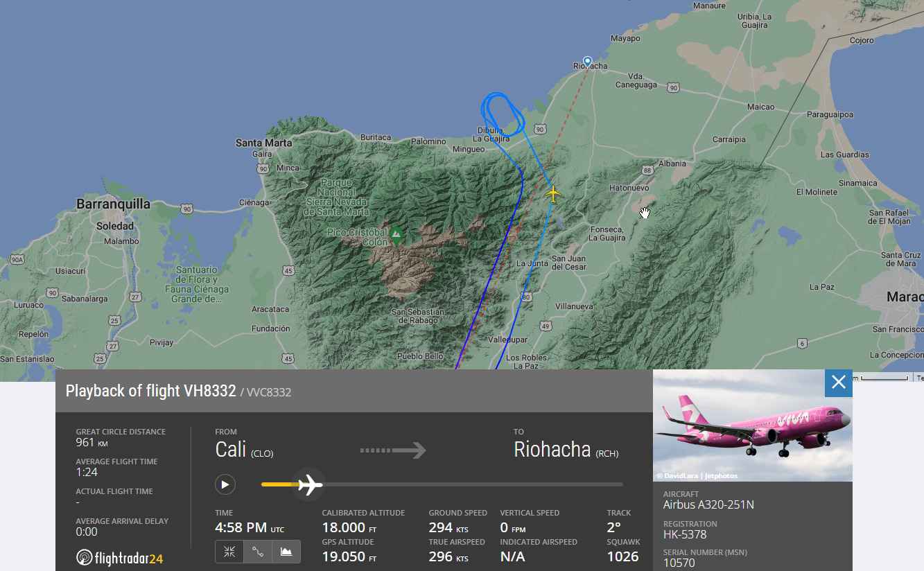The image size is (924, 571).
Task: Show the altitude graph chart icon
Action: [286, 552]
